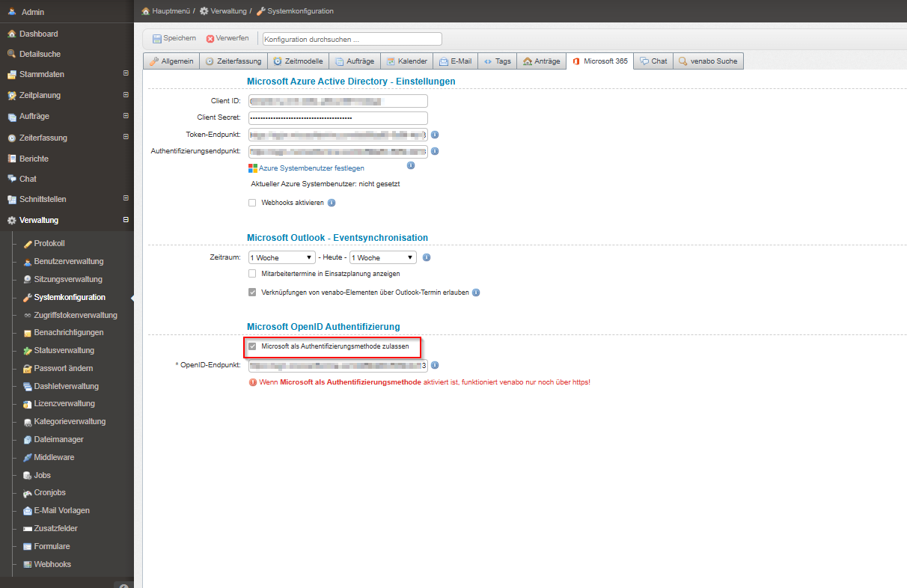This screenshot has height=588, width=907.
Task: Open the first Zeitraum 1 Woche dropdown
Action: (x=281, y=257)
